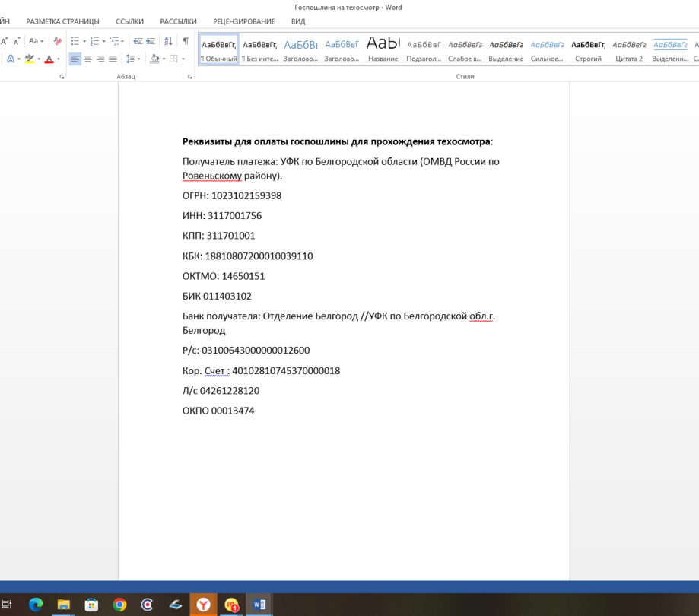Toggle right text alignment

[100, 59]
